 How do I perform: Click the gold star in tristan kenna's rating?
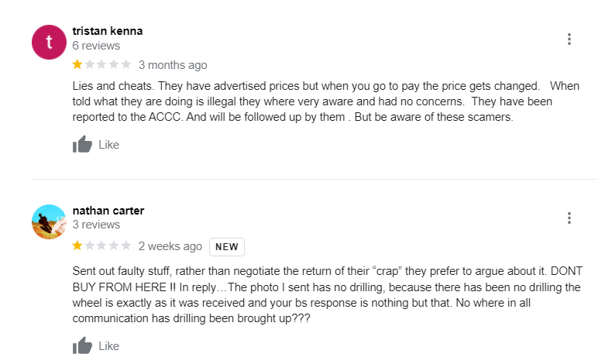point(77,64)
